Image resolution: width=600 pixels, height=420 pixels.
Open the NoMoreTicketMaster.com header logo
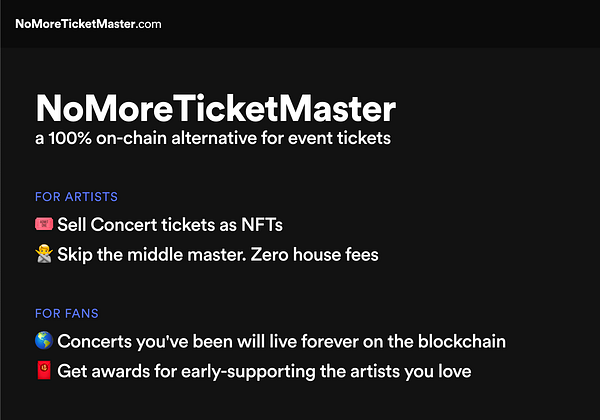coord(88,23)
